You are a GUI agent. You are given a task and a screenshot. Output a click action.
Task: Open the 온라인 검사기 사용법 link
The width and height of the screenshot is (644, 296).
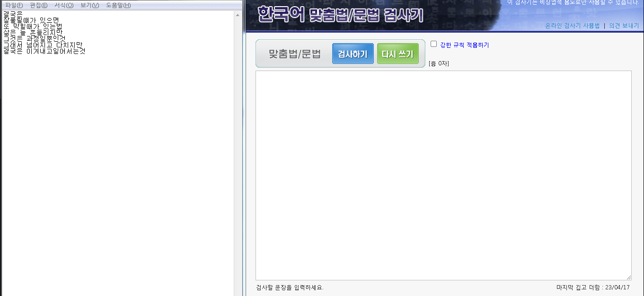(572, 26)
